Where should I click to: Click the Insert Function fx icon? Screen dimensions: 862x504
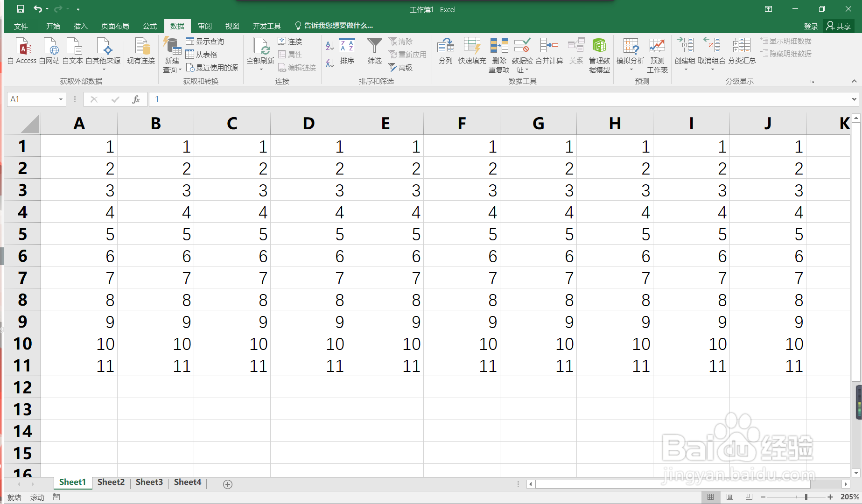pos(136,99)
